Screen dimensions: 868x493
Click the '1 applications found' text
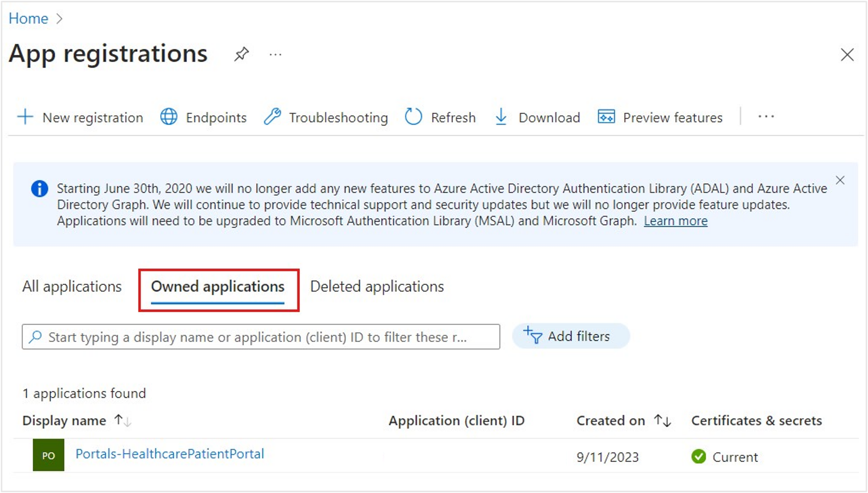click(84, 394)
